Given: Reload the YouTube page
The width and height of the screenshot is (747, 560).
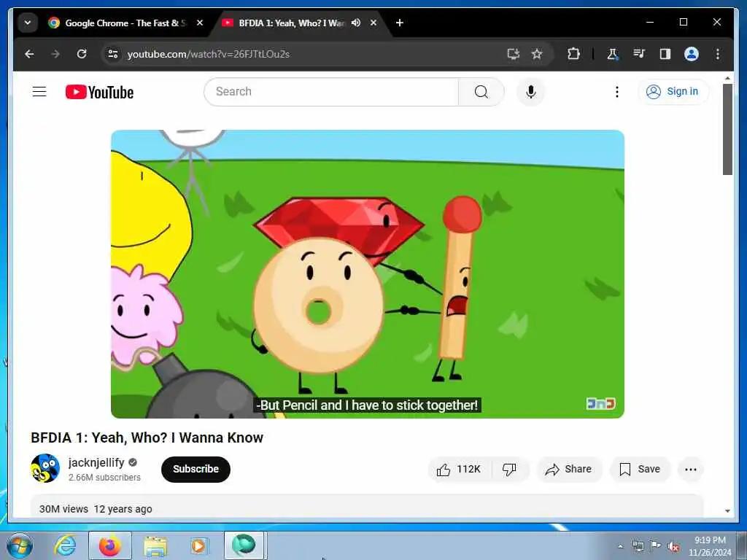Looking at the screenshot, I should [x=82, y=54].
